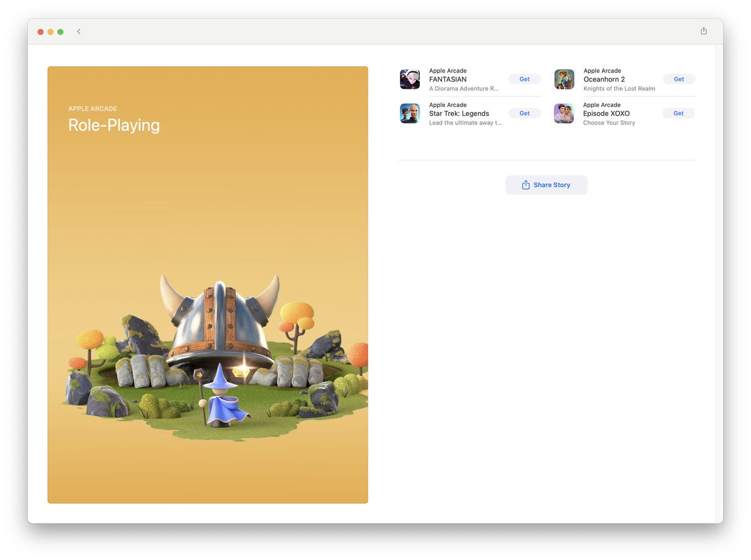Open the Oceanhorn 2 title link
Screen dimensions: 751x560
[x=603, y=79]
